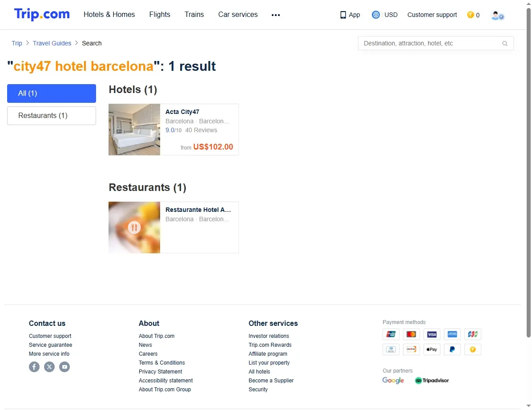
Task: Select the Restaurants (1) filter tab
Action: point(52,116)
